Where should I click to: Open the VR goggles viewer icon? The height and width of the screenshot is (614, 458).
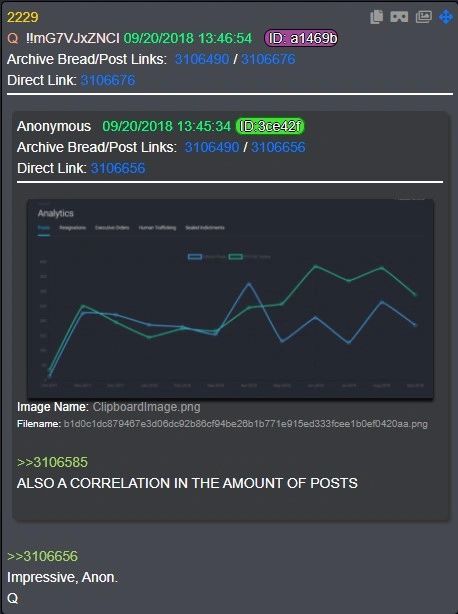click(399, 17)
